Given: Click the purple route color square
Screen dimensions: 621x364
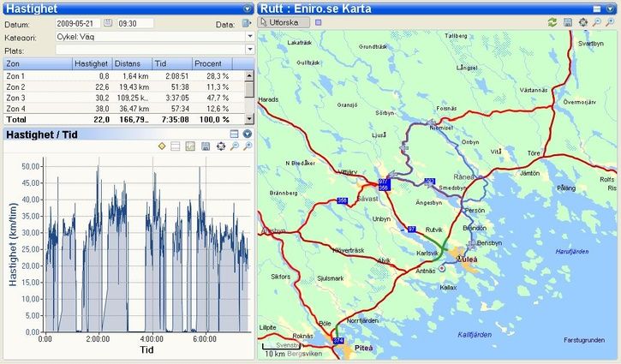Looking at the screenshot, I should (x=319, y=21).
